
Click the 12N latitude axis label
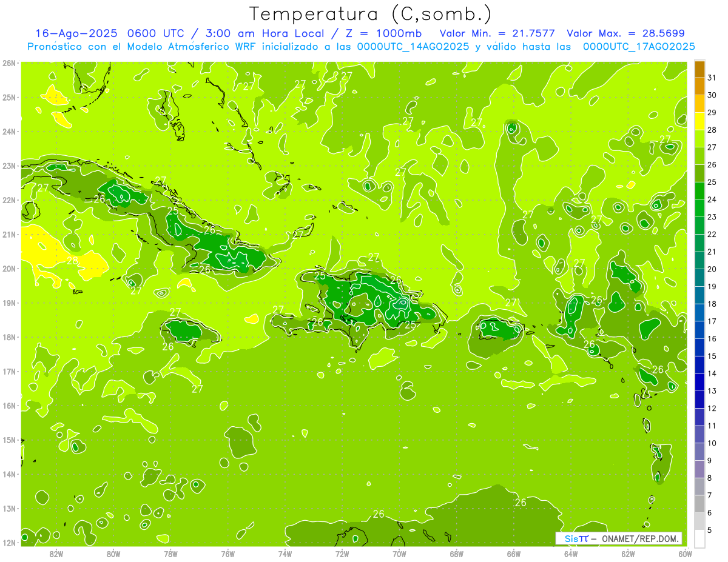(9, 543)
